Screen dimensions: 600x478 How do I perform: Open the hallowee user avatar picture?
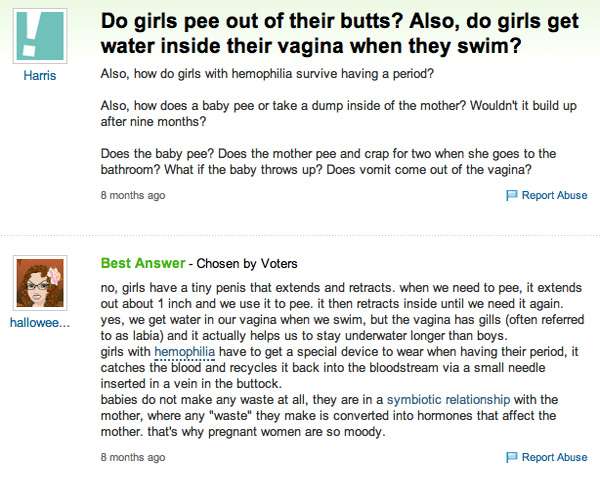coord(42,281)
